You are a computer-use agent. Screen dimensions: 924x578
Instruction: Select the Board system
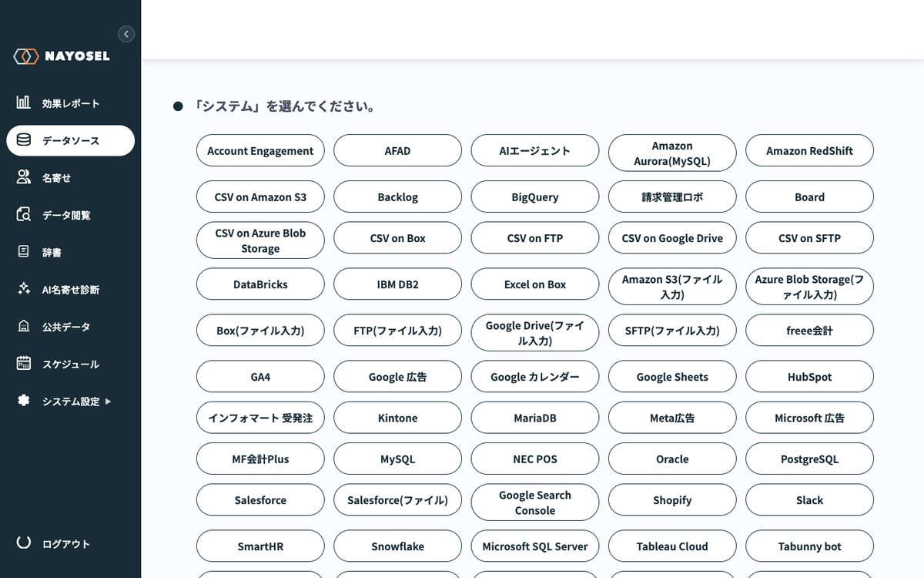click(x=809, y=197)
